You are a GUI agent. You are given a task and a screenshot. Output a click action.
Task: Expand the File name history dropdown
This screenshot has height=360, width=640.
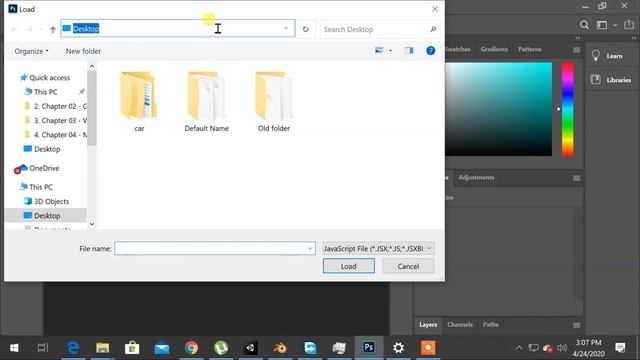click(310, 248)
